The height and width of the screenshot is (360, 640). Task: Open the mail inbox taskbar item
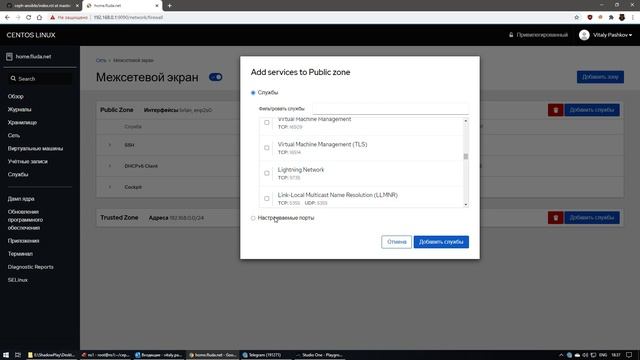[159, 355]
